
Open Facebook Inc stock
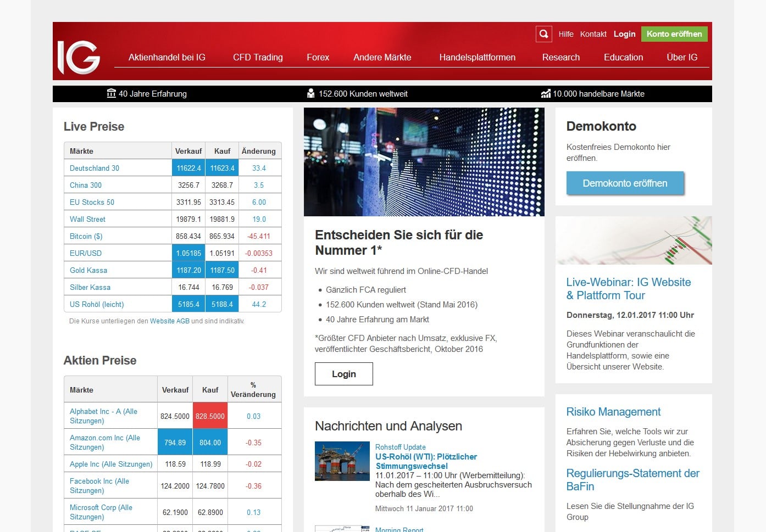(x=99, y=486)
